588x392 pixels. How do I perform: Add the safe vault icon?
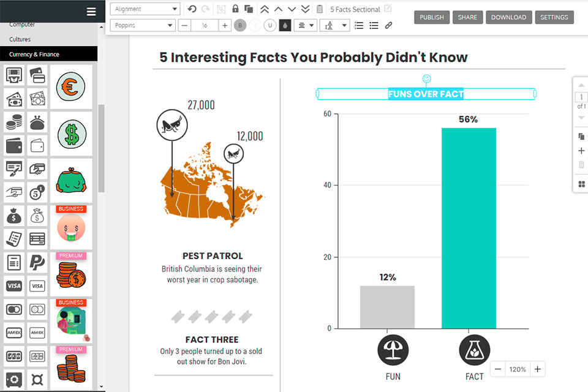pyautogui.click(x=14, y=379)
